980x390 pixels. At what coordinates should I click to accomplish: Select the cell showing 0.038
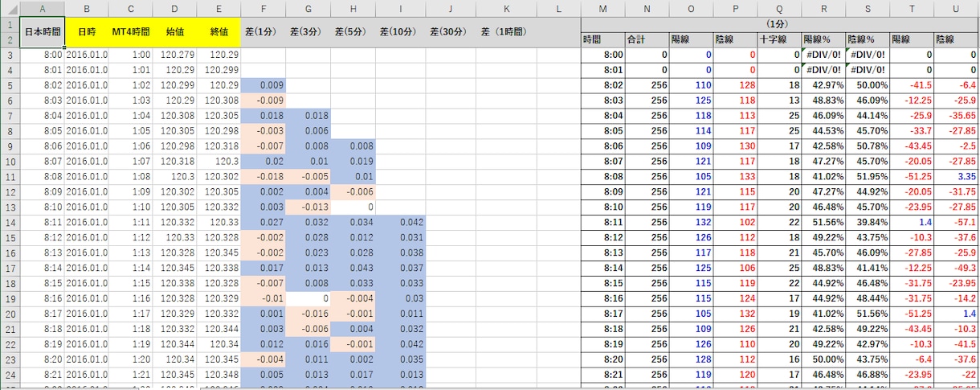(400, 252)
